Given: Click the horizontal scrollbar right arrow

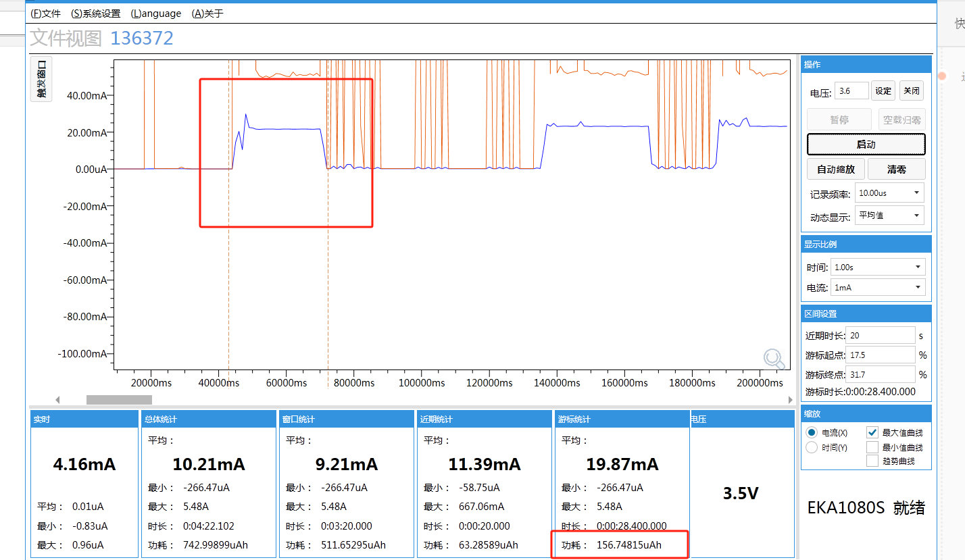Looking at the screenshot, I should point(791,400).
